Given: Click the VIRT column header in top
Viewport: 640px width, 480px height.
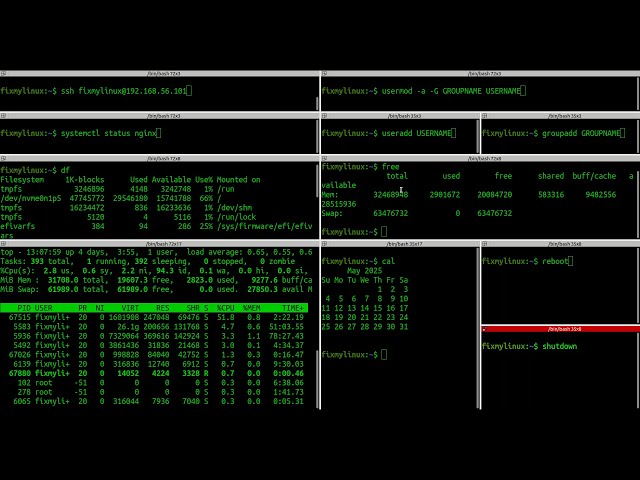Looking at the screenshot, I should [x=130, y=308].
